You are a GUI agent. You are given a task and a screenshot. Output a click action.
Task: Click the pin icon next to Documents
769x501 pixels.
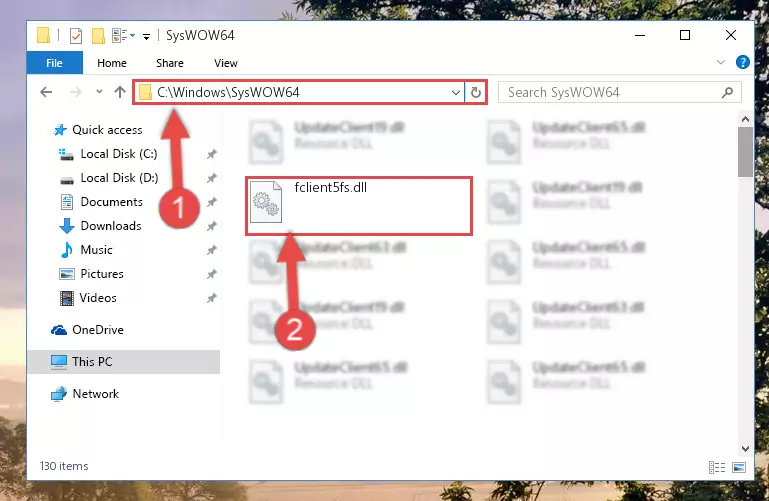[x=211, y=202]
